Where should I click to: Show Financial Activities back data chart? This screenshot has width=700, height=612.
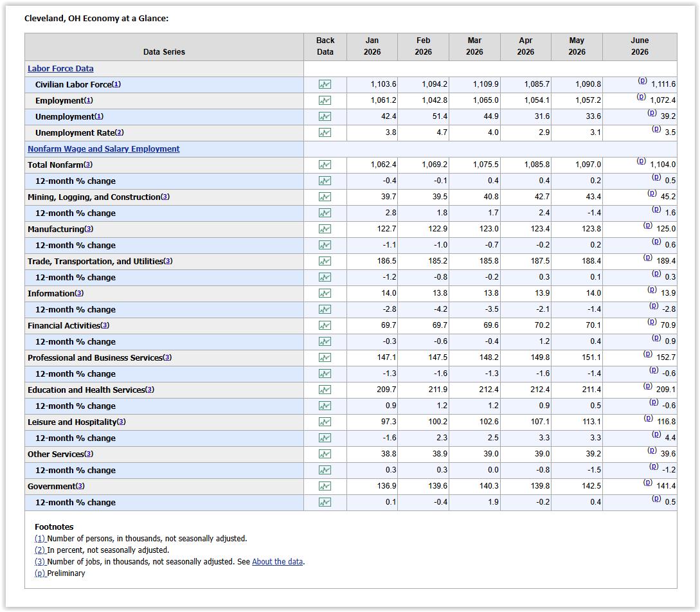pyautogui.click(x=325, y=325)
